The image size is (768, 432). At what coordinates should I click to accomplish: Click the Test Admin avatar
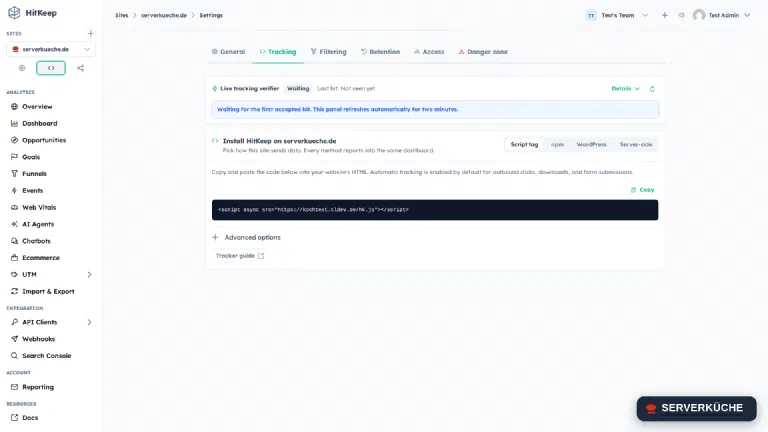point(699,15)
